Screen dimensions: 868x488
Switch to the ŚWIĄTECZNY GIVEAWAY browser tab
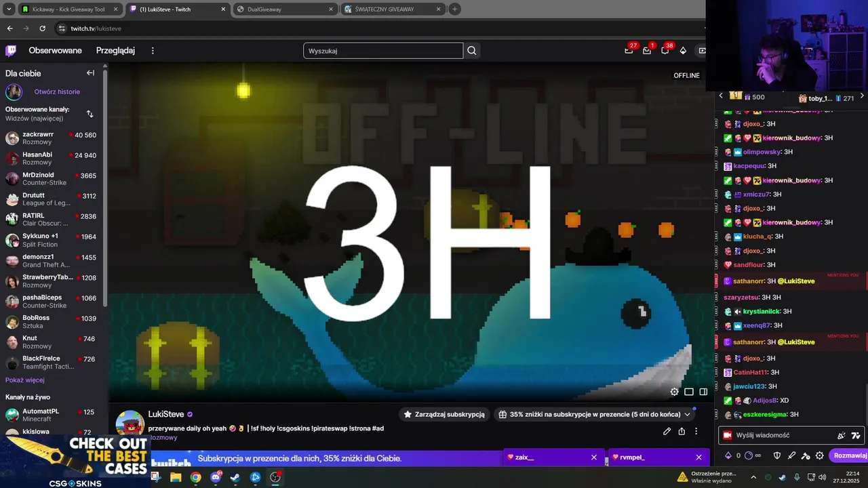pyautogui.click(x=392, y=9)
